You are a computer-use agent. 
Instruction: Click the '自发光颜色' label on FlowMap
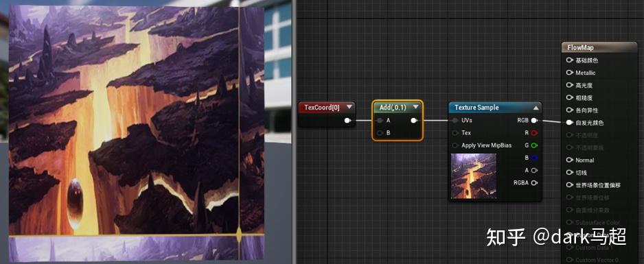589,123
